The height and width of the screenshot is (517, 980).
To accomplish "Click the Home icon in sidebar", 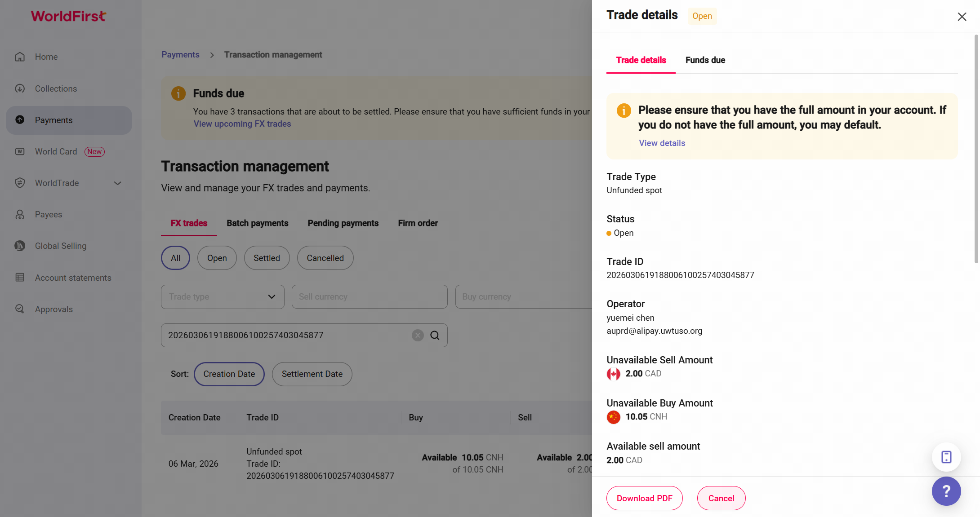I will [20, 57].
